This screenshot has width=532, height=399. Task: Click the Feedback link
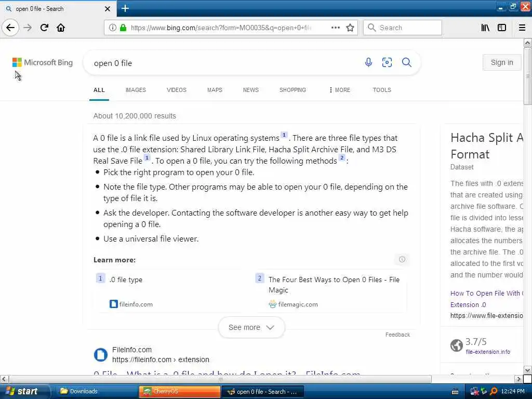[x=397, y=335]
